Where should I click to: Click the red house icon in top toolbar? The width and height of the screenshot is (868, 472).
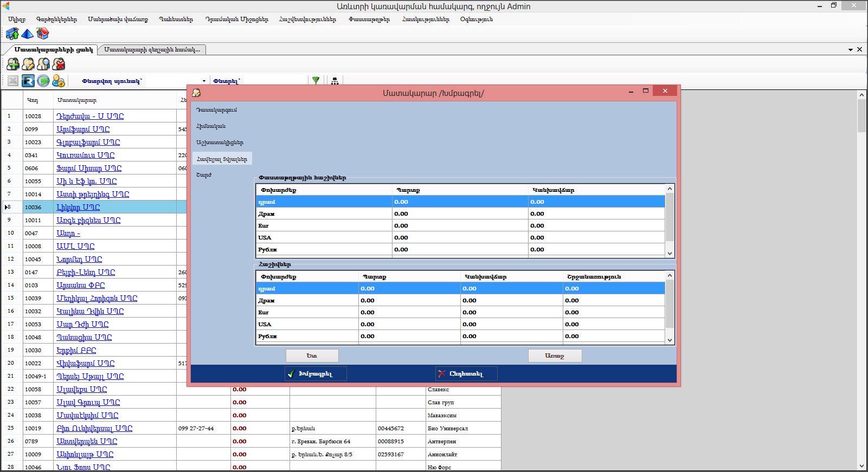coord(42,34)
